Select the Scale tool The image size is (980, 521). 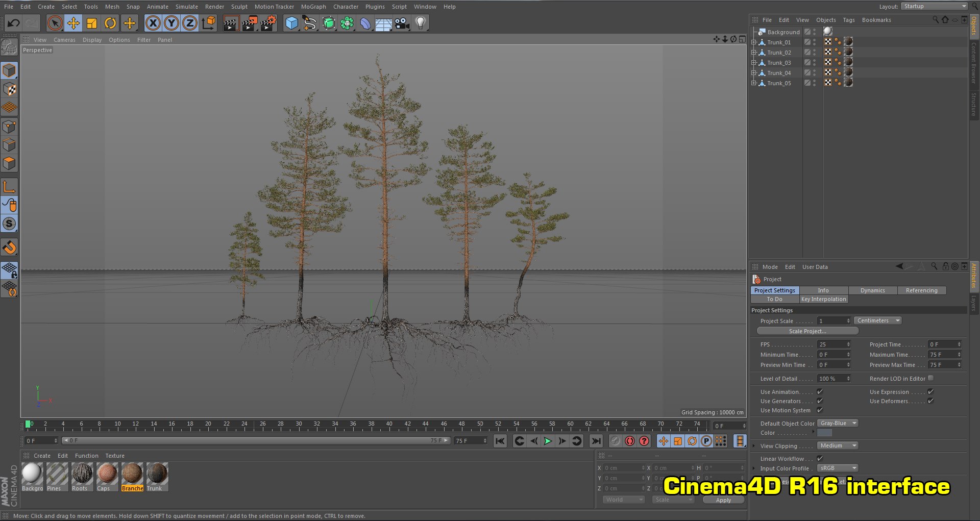pos(92,23)
